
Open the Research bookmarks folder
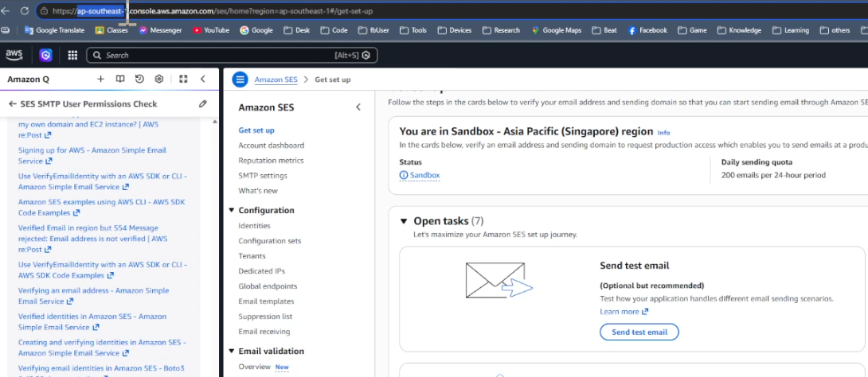[501, 30]
